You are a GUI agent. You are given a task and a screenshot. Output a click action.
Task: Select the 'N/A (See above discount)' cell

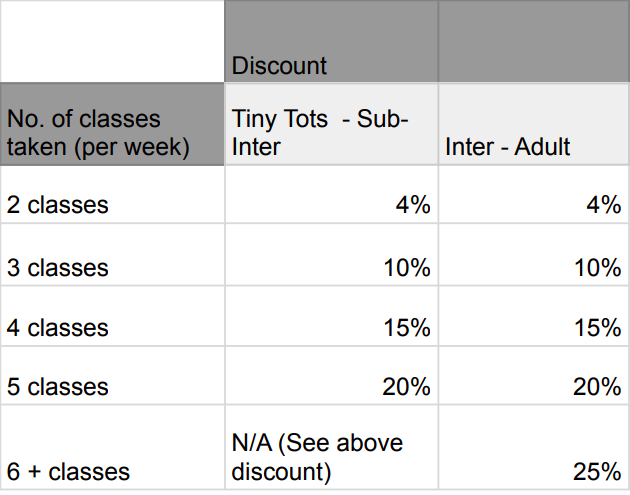331,447
